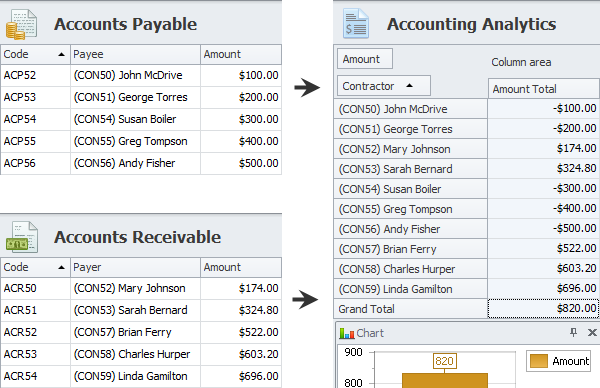Click the orange Amount legend swatch
The image size is (600, 388).
539,361
